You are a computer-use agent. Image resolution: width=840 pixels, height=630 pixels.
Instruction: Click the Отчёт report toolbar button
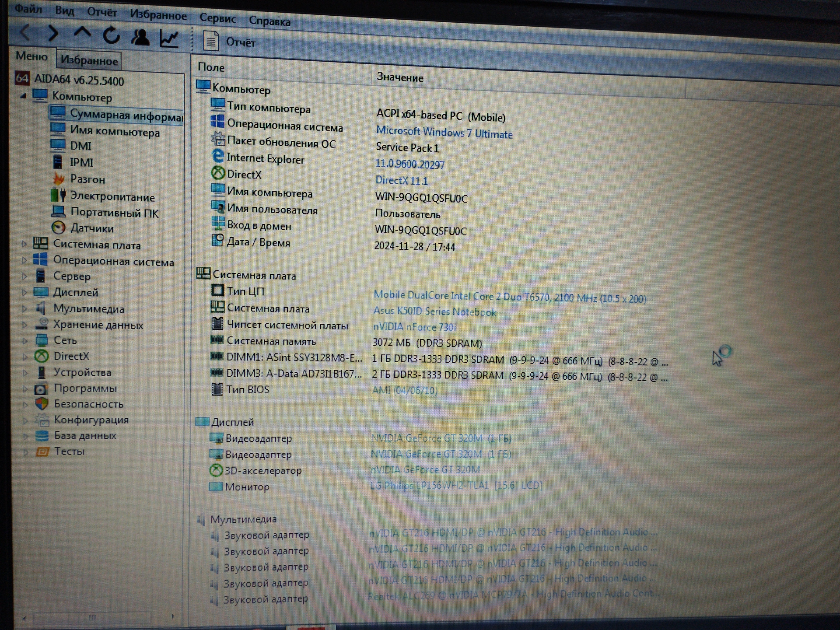pos(229,42)
